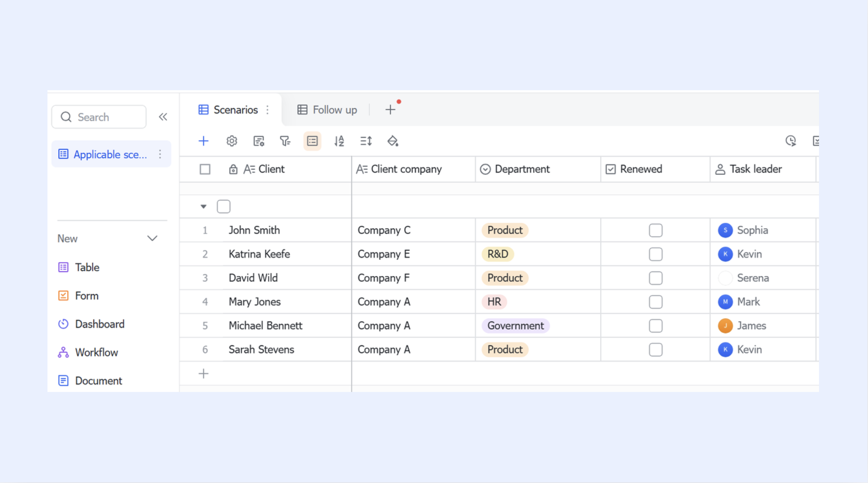This screenshot has width=868, height=483.
Task: Click Kevin's avatar in Katrina Keefe row
Action: [725, 254]
